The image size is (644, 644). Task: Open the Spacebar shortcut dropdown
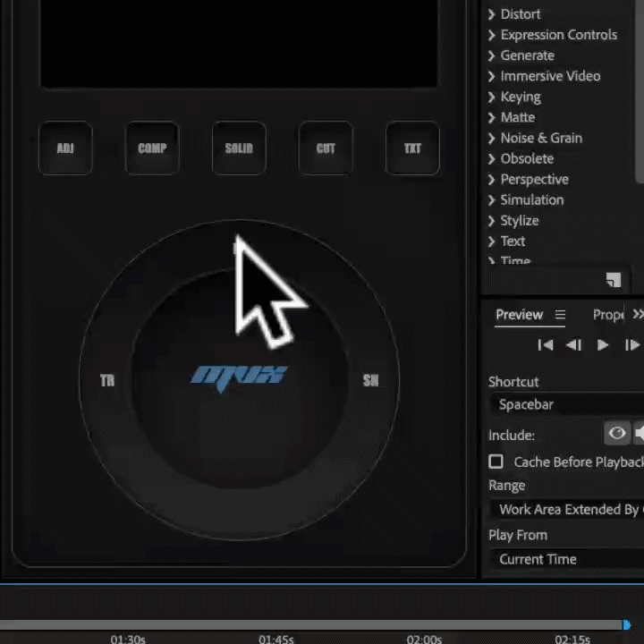pyautogui.click(x=567, y=404)
